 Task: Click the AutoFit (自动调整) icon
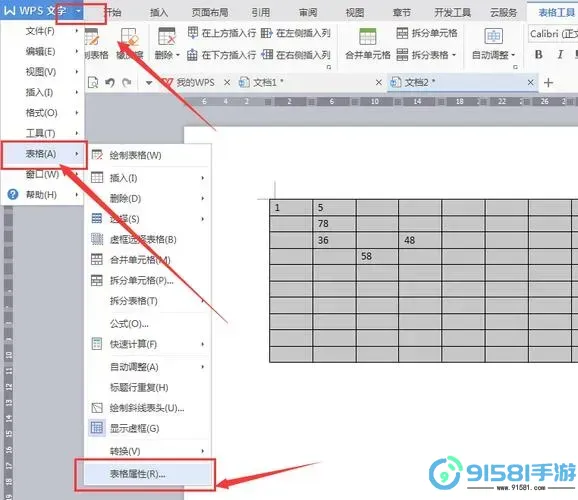[x=493, y=36]
